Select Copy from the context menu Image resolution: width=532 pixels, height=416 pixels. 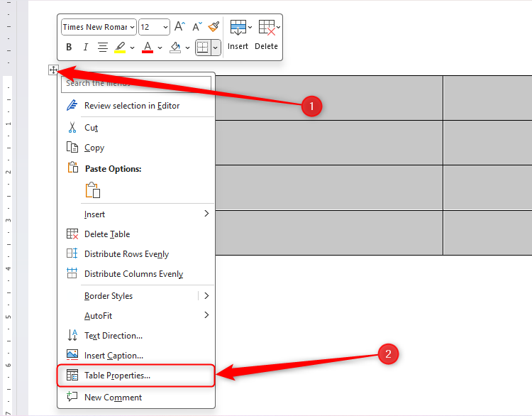point(136,148)
